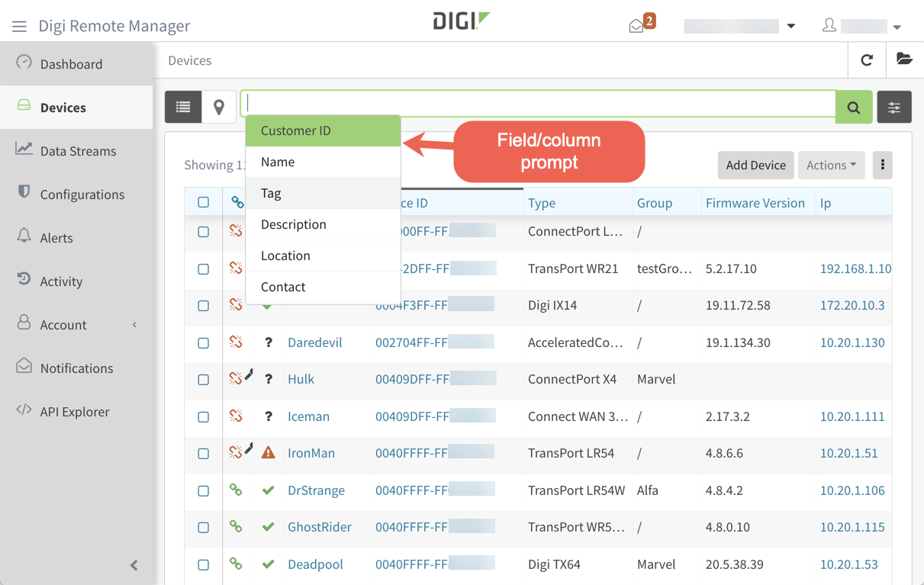924x585 pixels.
Task: Click Data Streams chart icon
Action: click(24, 149)
